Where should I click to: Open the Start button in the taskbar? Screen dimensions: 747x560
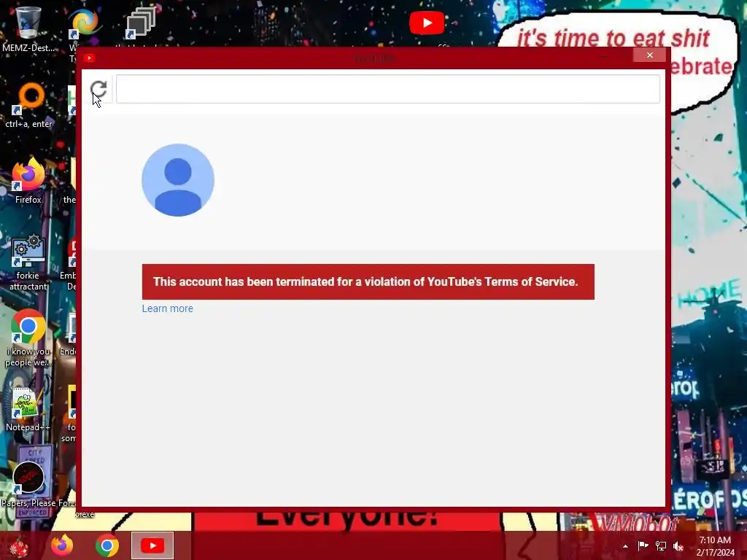pyautogui.click(x=19, y=545)
